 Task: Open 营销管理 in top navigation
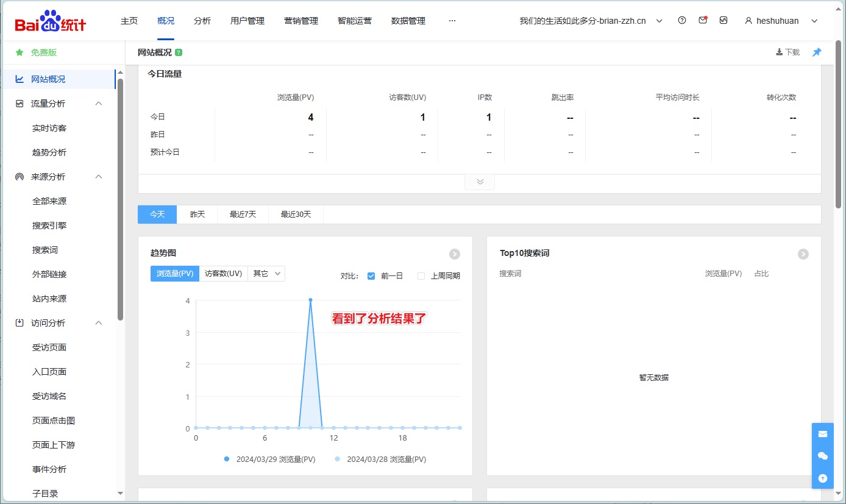[301, 21]
